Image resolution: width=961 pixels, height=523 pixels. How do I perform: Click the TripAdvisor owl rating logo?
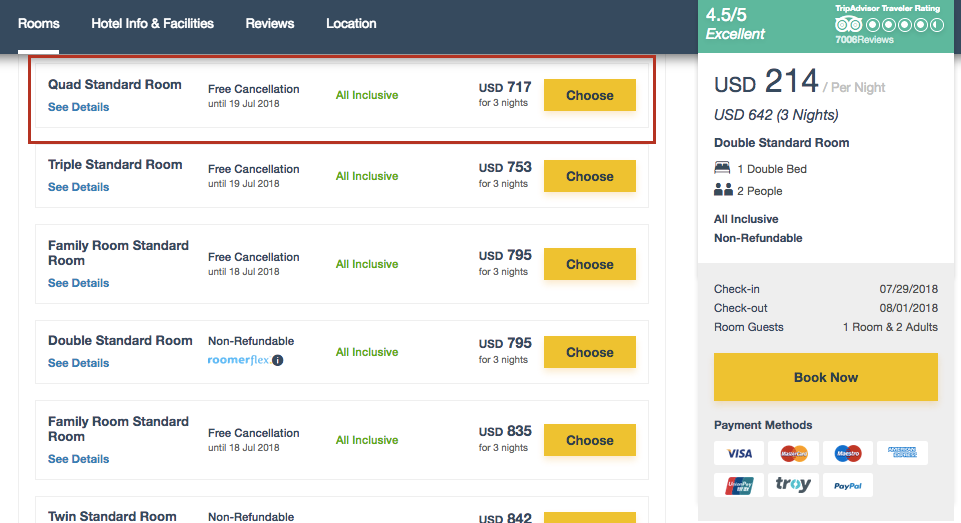848,24
